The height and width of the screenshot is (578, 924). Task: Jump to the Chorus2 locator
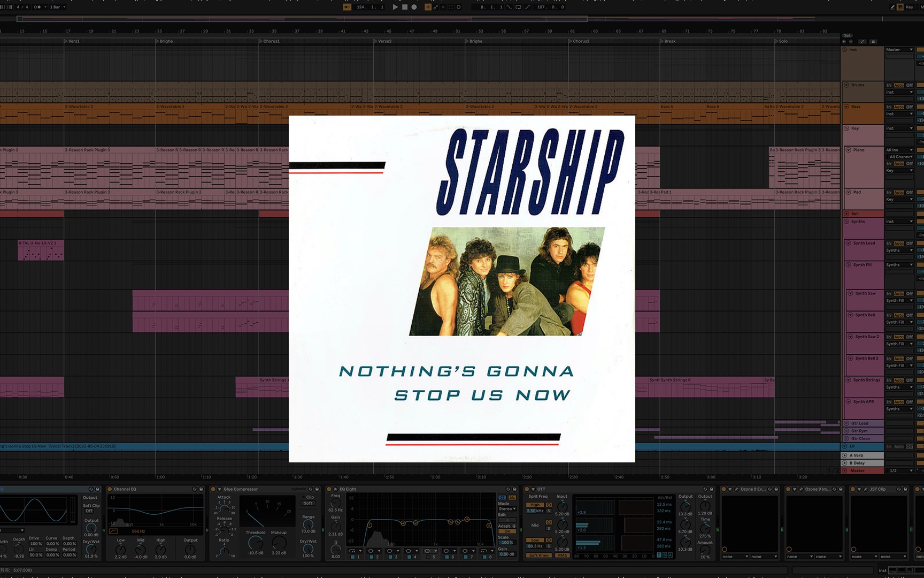point(580,41)
